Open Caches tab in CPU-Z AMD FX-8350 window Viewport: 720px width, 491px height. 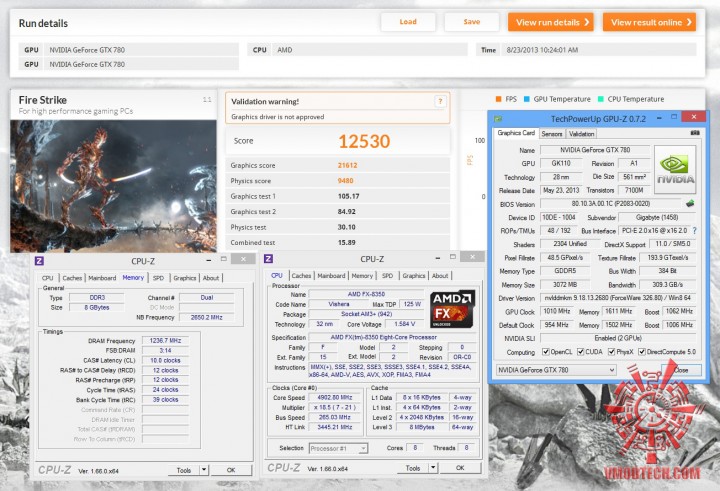(301, 276)
